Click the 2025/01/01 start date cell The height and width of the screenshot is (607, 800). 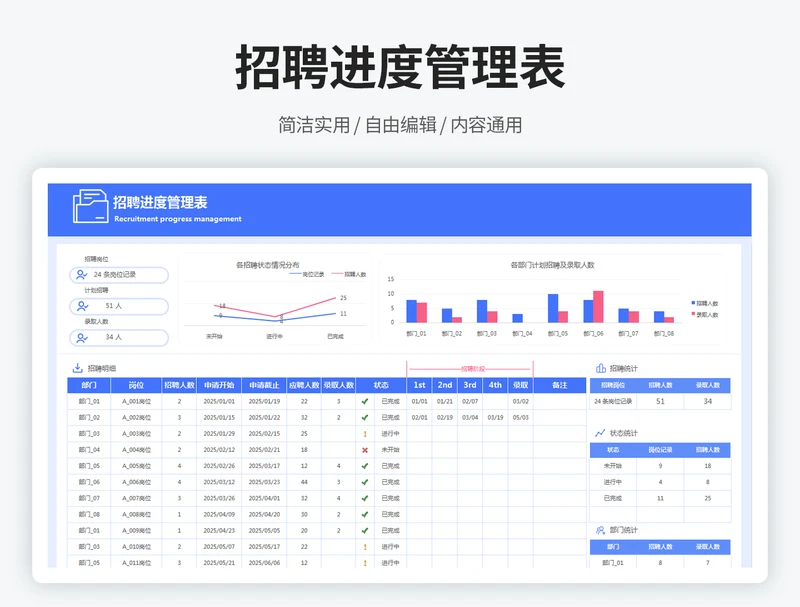219,401
